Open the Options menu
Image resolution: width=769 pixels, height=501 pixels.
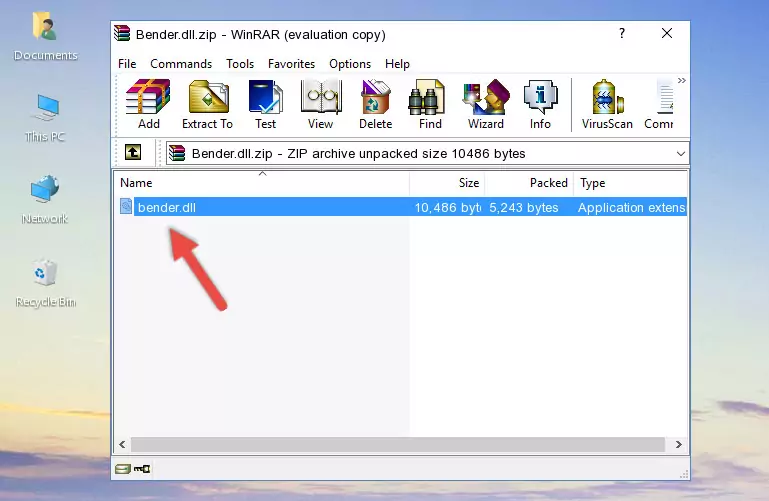350,64
